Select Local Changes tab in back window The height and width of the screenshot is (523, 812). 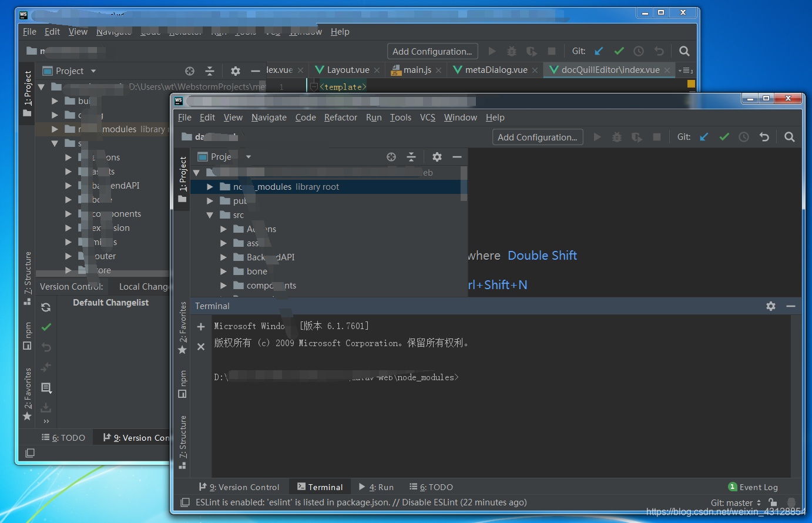(143, 287)
